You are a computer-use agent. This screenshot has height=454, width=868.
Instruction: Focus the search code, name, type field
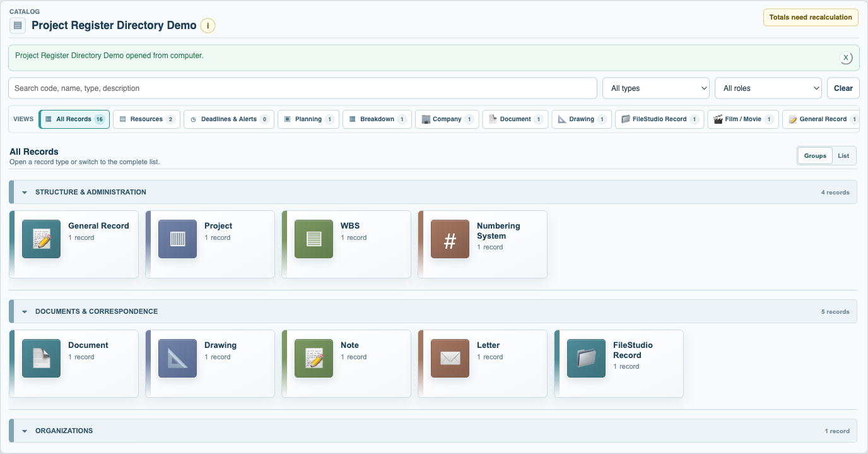click(303, 88)
